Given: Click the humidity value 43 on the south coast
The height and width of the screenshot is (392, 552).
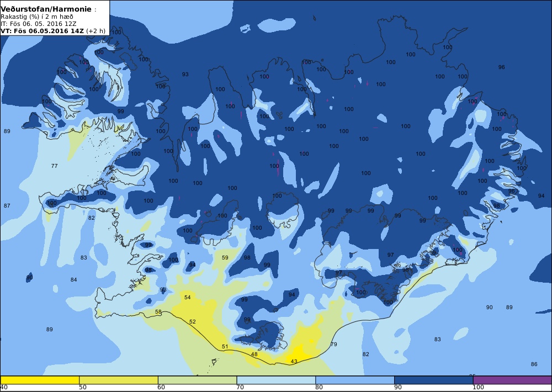Looking at the screenshot, I should (294, 362).
